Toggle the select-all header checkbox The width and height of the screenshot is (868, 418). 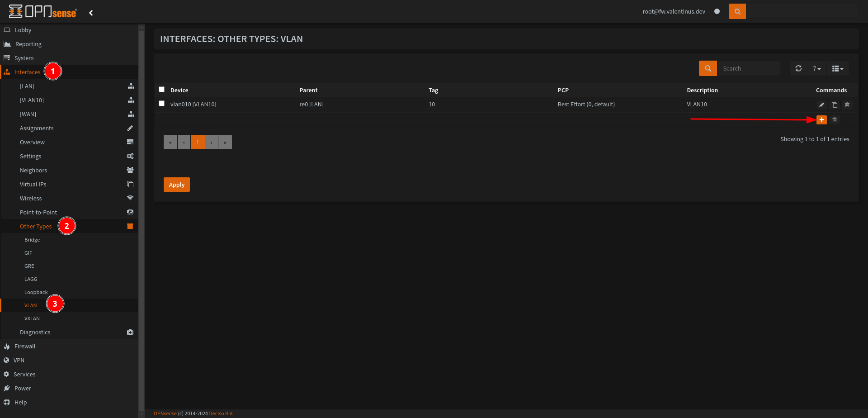tap(161, 90)
